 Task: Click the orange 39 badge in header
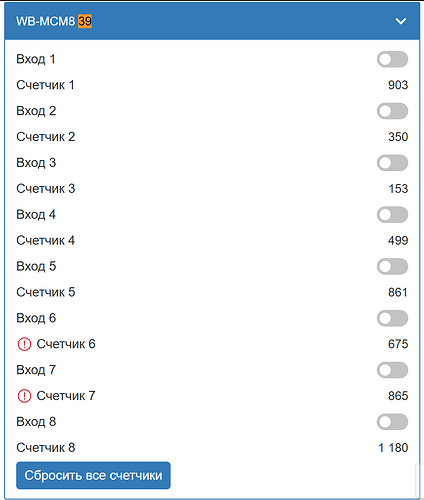click(x=85, y=21)
